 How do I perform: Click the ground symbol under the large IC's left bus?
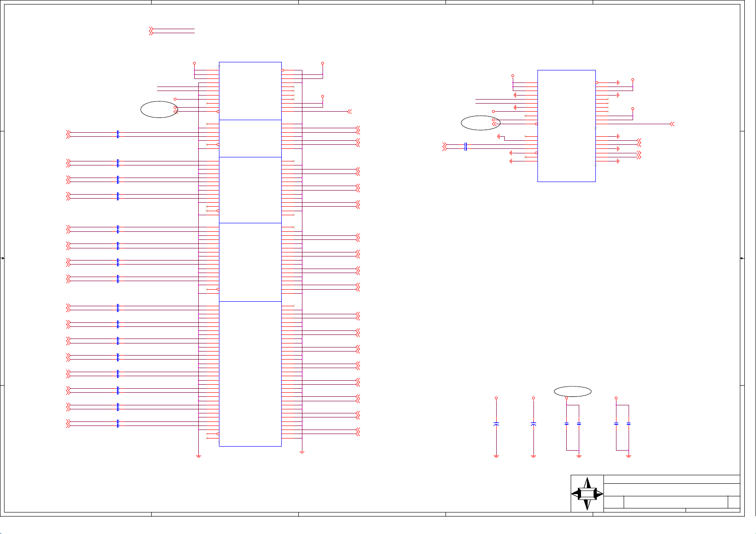(x=198, y=456)
